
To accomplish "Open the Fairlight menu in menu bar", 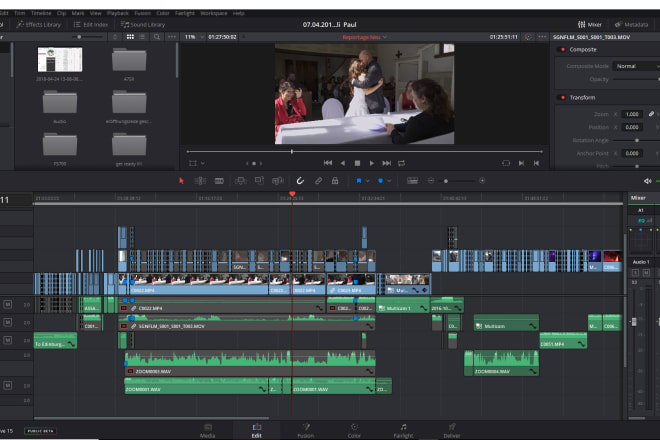I will pyautogui.click(x=185, y=13).
